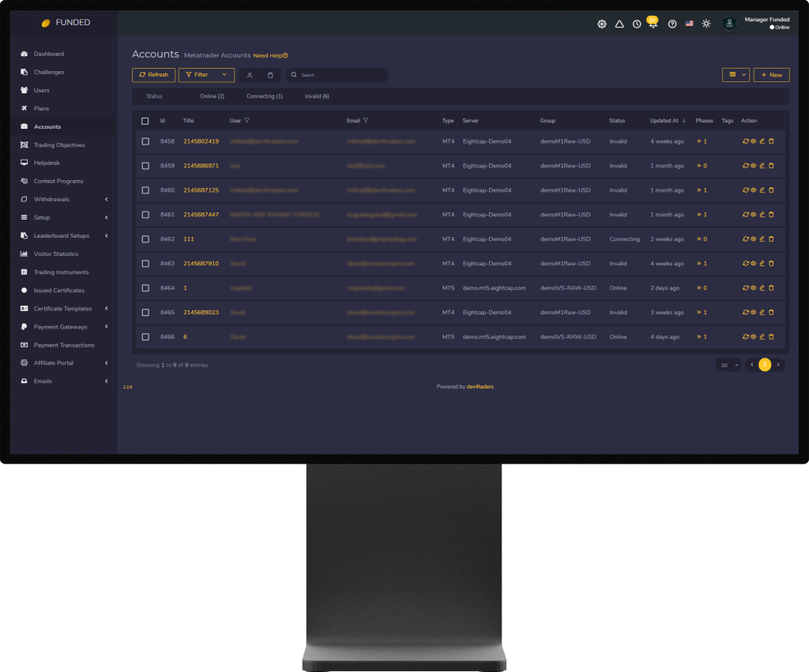The image size is (809, 672).
Task: Open Trading Objectives in the sidebar
Action: click(x=59, y=145)
